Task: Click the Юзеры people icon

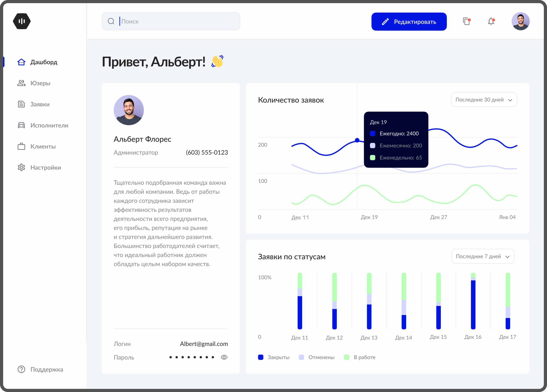Action: 21,83
